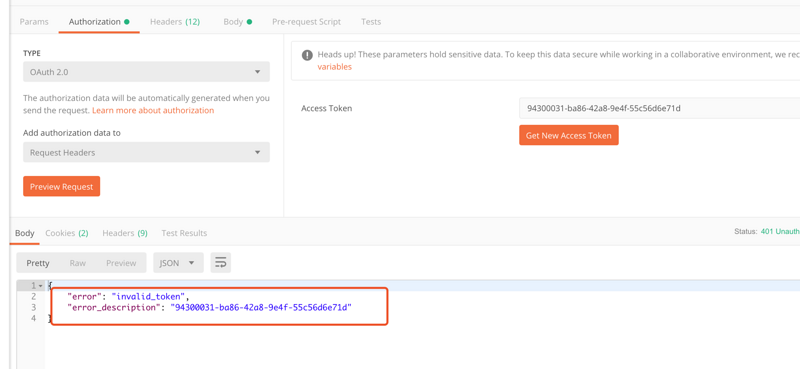Click line number 4 in the gutter
The height and width of the screenshot is (369, 800).
click(x=34, y=318)
